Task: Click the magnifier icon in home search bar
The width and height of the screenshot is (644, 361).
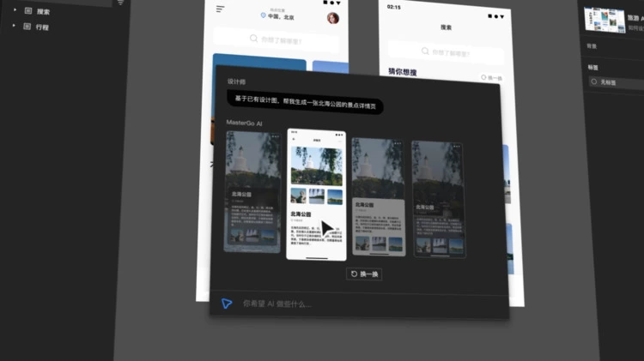Action: [x=253, y=39]
